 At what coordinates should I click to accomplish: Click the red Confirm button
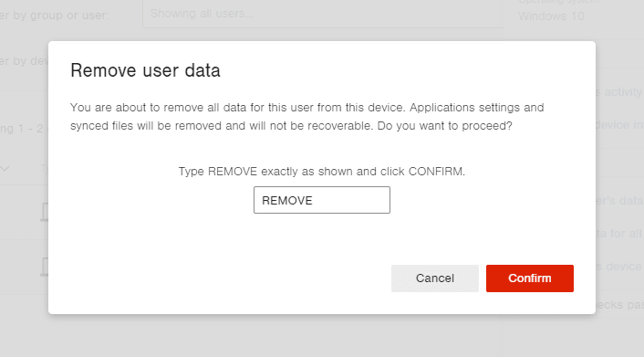tap(529, 278)
